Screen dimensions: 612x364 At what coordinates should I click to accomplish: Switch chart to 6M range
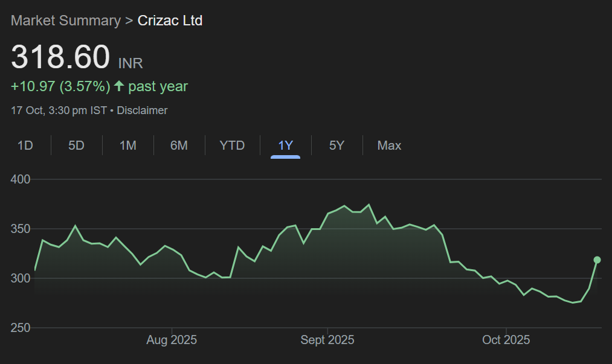coord(179,145)
